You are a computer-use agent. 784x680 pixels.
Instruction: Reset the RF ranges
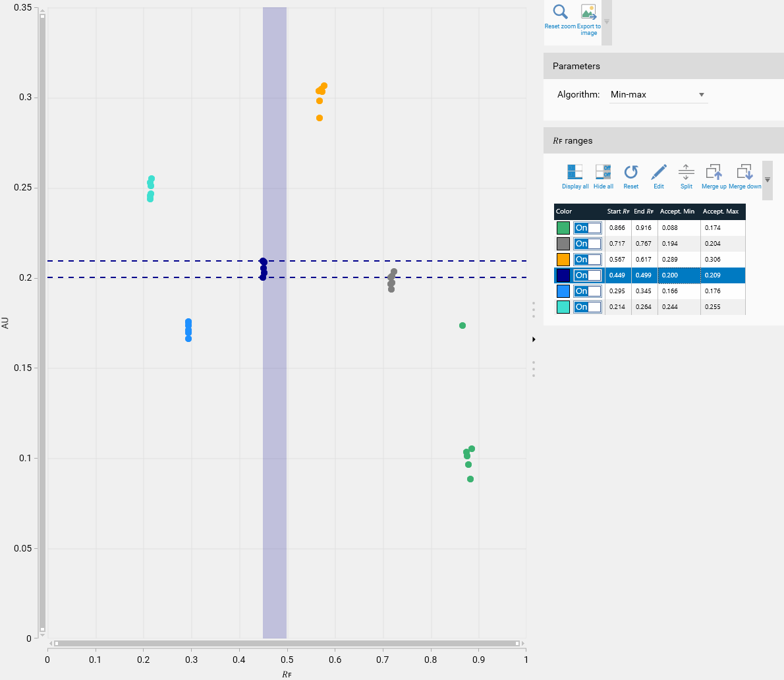point(631,173)
